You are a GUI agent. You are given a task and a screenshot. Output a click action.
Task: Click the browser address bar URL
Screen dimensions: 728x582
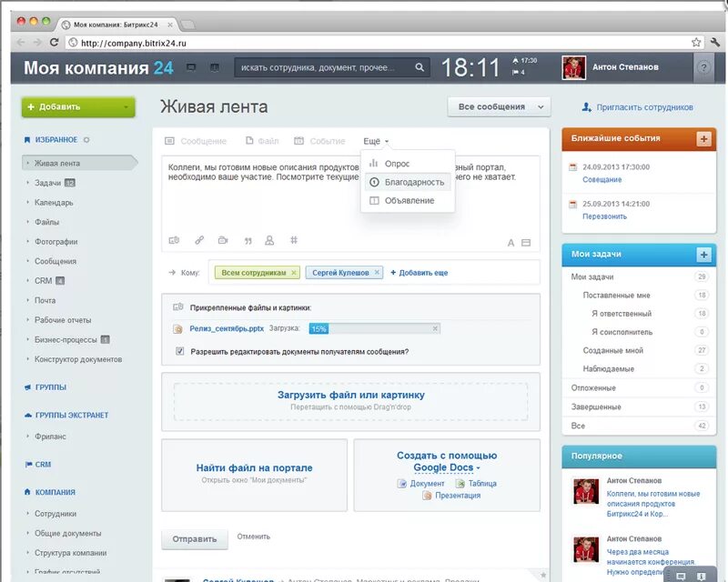133,43
